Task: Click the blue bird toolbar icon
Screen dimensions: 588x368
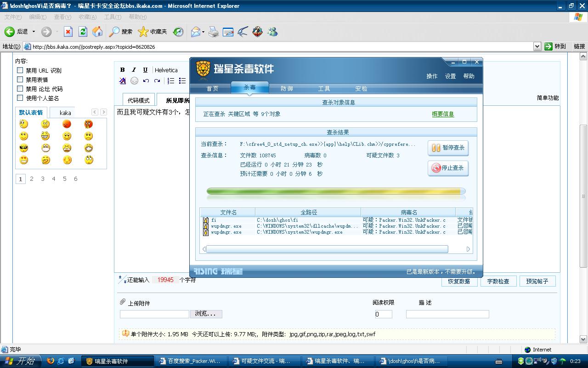Action: 243,32
